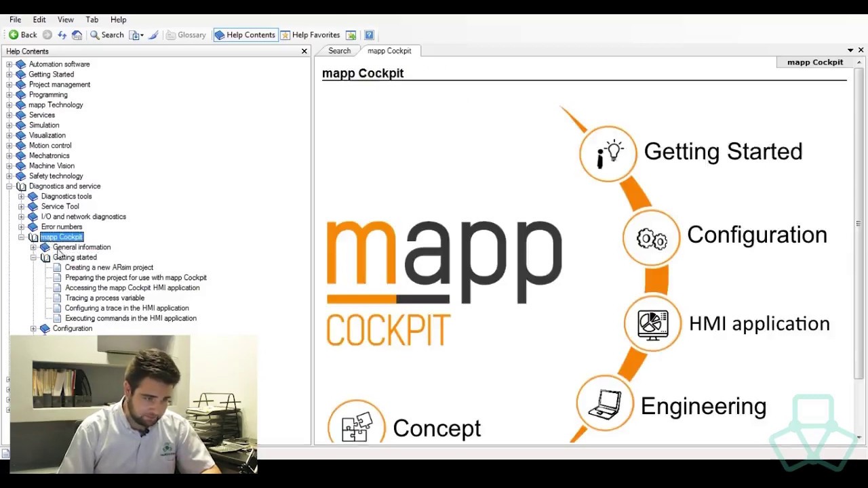Click the Visualization book icon
The width and height of the screenshot is (868, 488).
coord(21,136)
